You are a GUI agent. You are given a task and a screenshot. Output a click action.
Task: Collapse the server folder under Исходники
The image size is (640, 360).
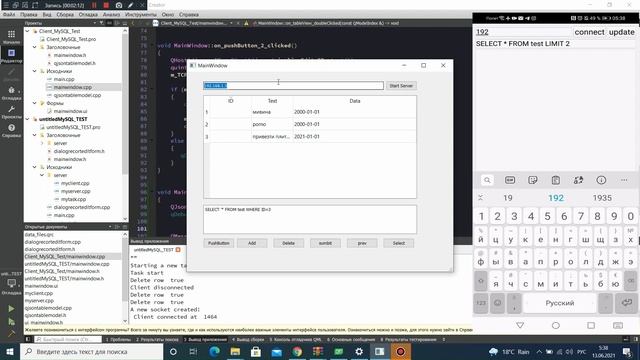click(42, 175)
